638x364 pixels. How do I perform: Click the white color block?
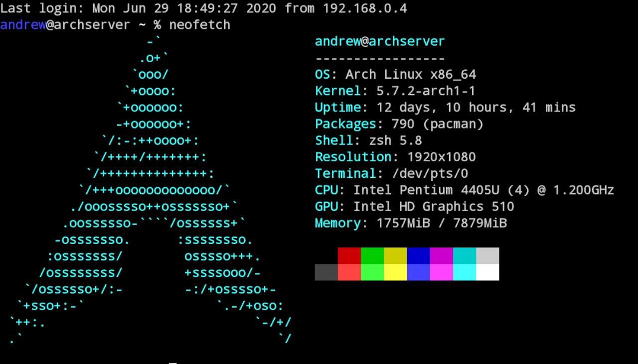tap(487, 272)
